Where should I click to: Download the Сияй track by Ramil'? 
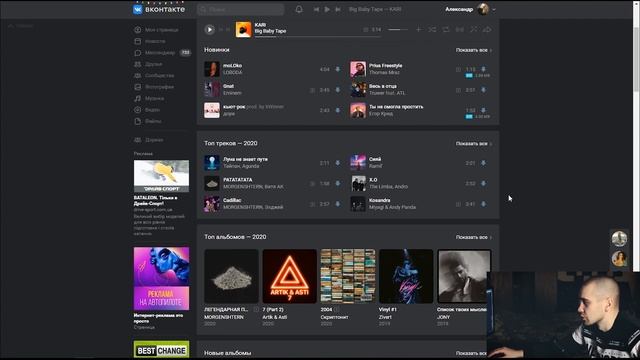483,163
